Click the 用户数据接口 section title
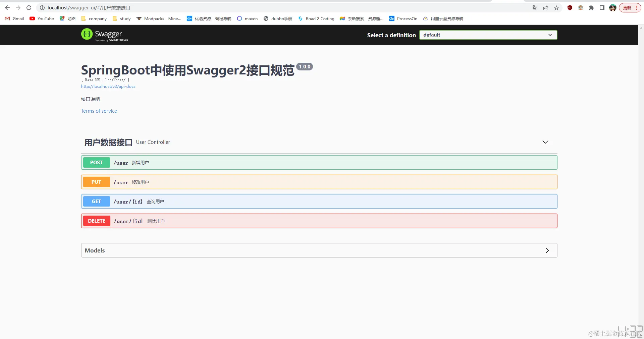Viewport: 644px width, 339px height. click(108, 143)
